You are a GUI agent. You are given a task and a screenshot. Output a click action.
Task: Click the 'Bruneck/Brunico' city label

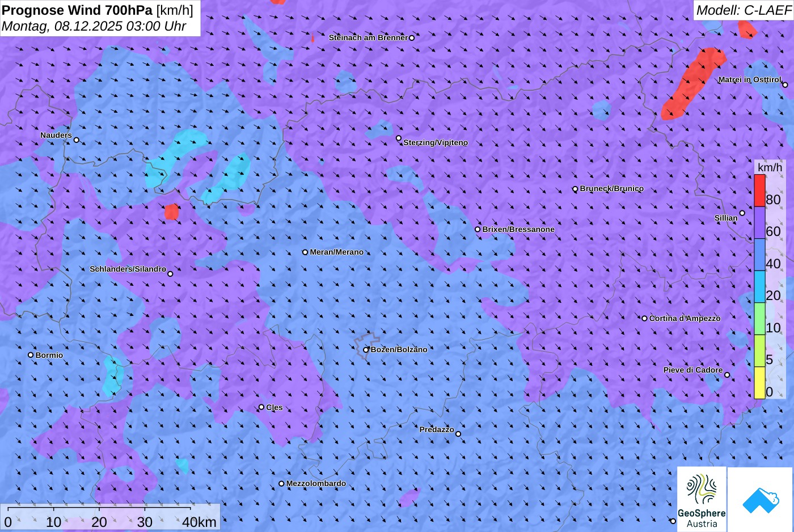[612, 189]
